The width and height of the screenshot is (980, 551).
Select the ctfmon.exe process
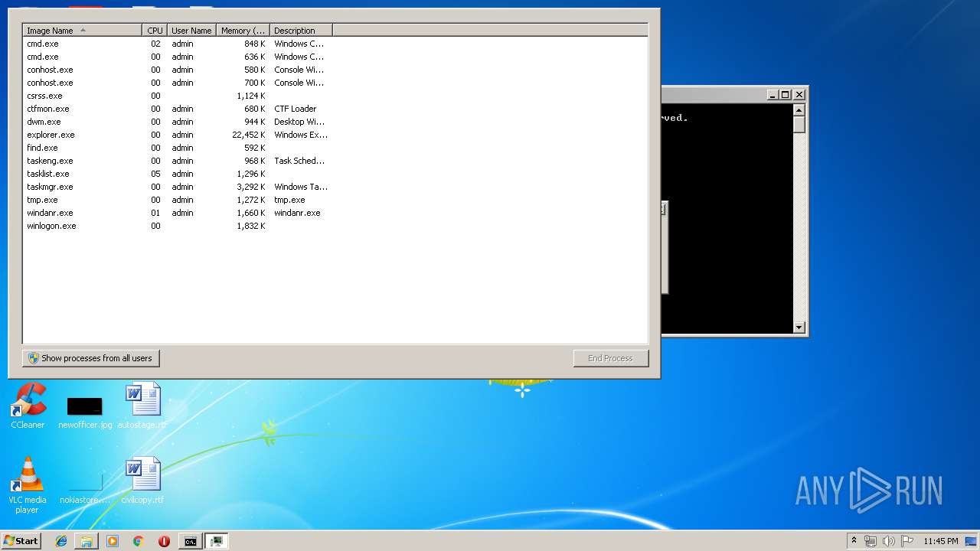335,109
